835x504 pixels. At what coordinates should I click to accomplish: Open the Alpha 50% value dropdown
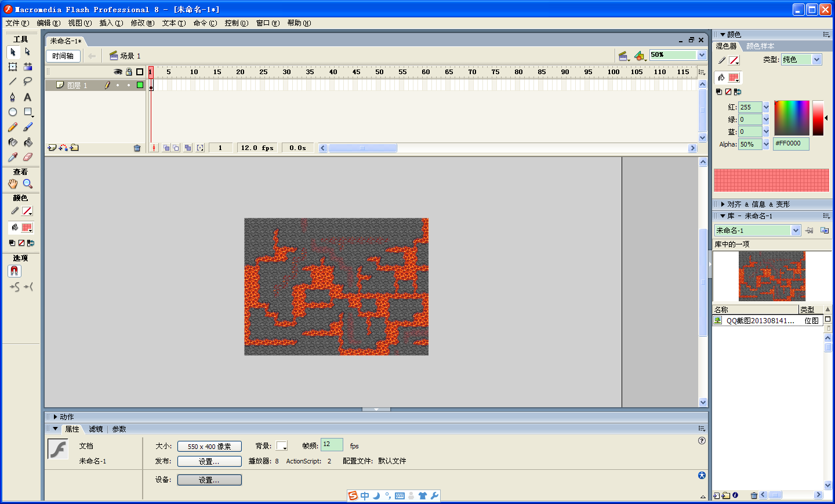pos(766,144)
